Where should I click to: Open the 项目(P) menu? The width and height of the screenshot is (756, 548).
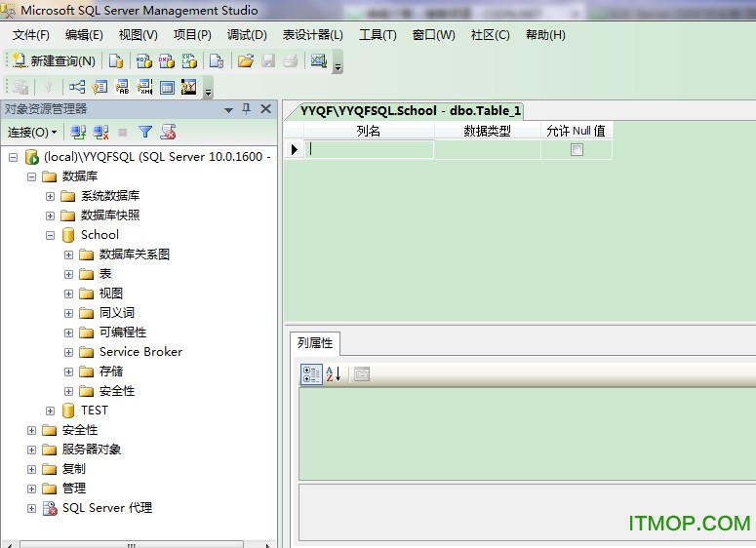[192, 35]
